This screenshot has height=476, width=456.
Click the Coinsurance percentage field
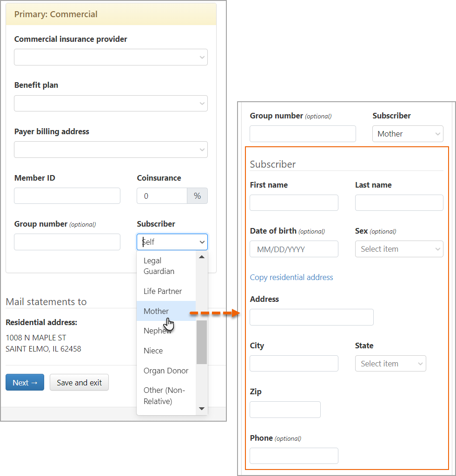click(162, 196)
